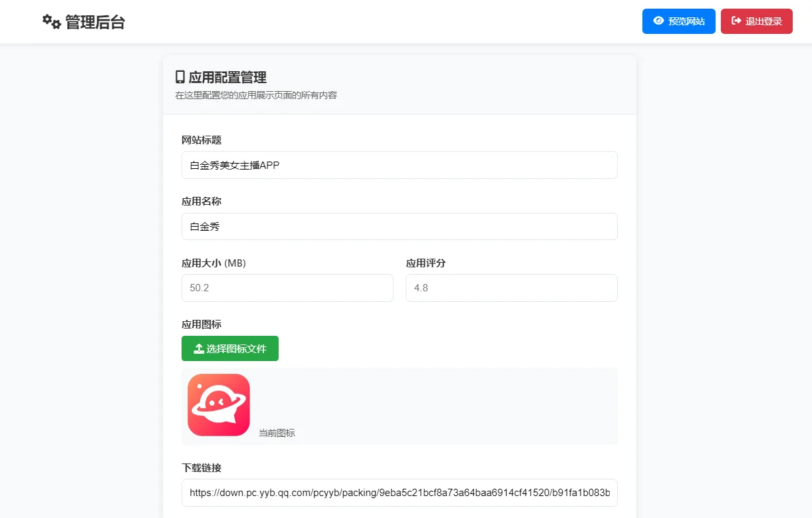
Task: Click the upload arrow icon in 选择图标文件
Action: [x=198, y=348]
